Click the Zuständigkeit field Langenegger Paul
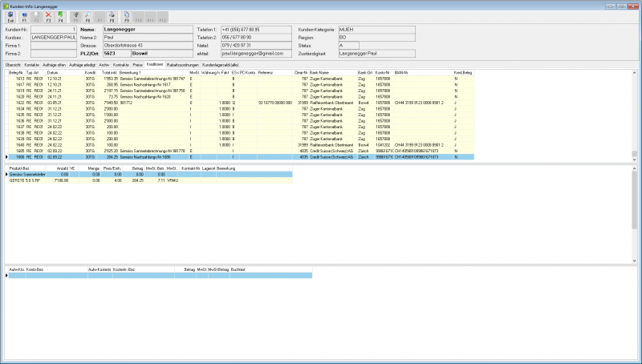The image size is (642, 364). click(376, 53)
